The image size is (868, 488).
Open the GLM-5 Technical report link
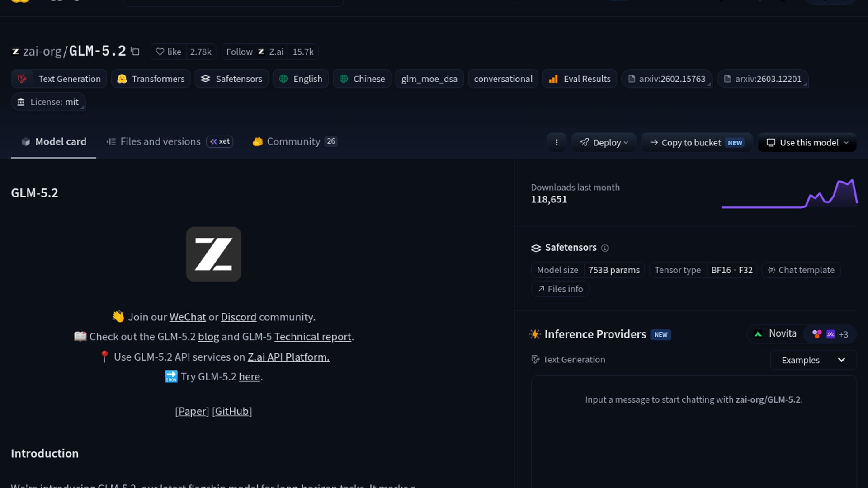pos(313,337)
